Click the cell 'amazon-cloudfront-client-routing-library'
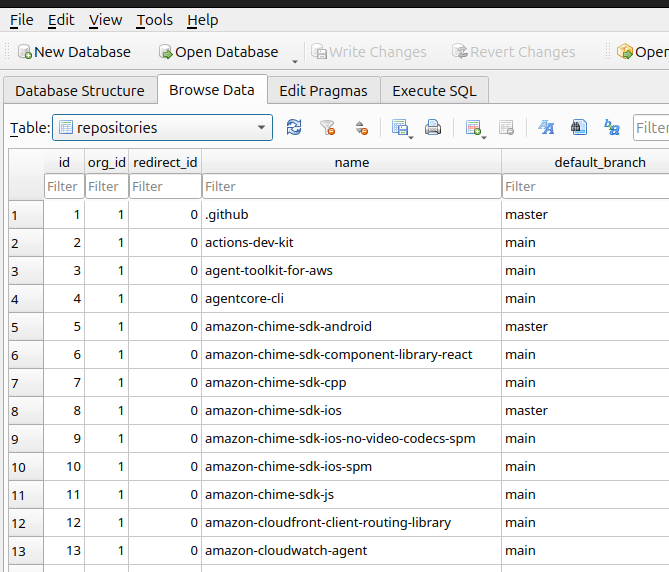This screenshot has height=572, width=669. coord(352,523)
